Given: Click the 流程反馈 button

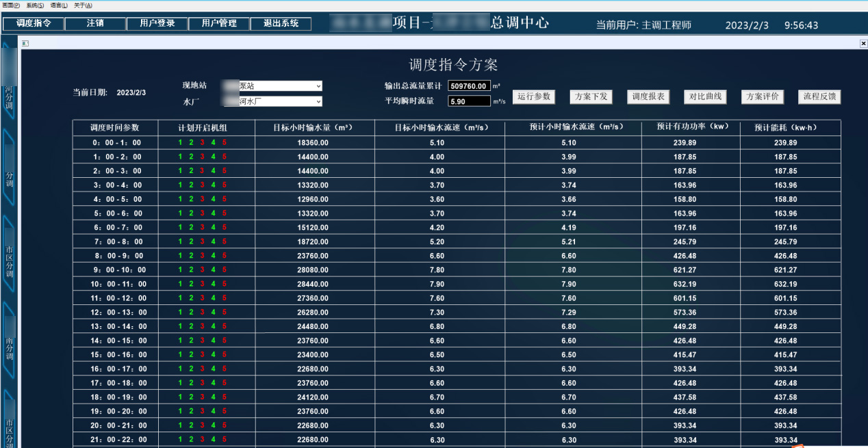Looking at the screenshot, I should pos(820,96).
